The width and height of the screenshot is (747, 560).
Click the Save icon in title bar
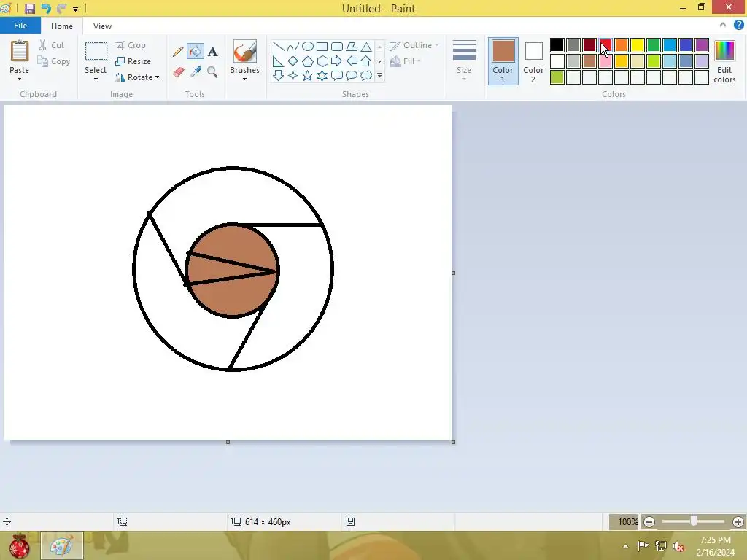pos(29,9)
